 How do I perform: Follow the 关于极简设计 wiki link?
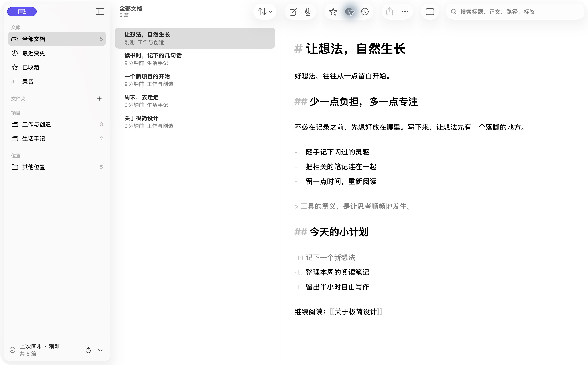tap(356, 312)
